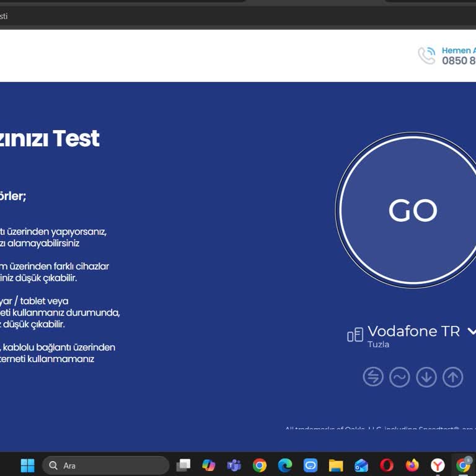The image size is (476, 476).
Task: Click the upload arrow icon
Action: (x=452, y=377)
